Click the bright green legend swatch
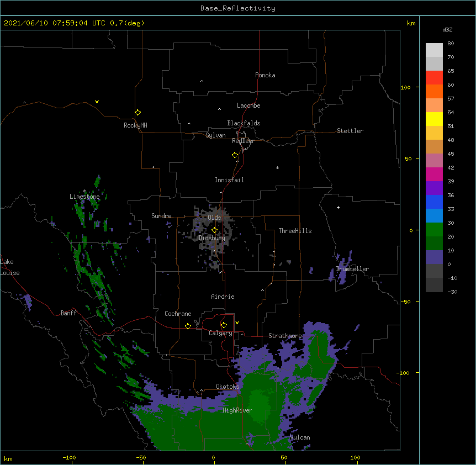This screenshot has height=465, width=476. pyautogui.click(x=434, y=230)
